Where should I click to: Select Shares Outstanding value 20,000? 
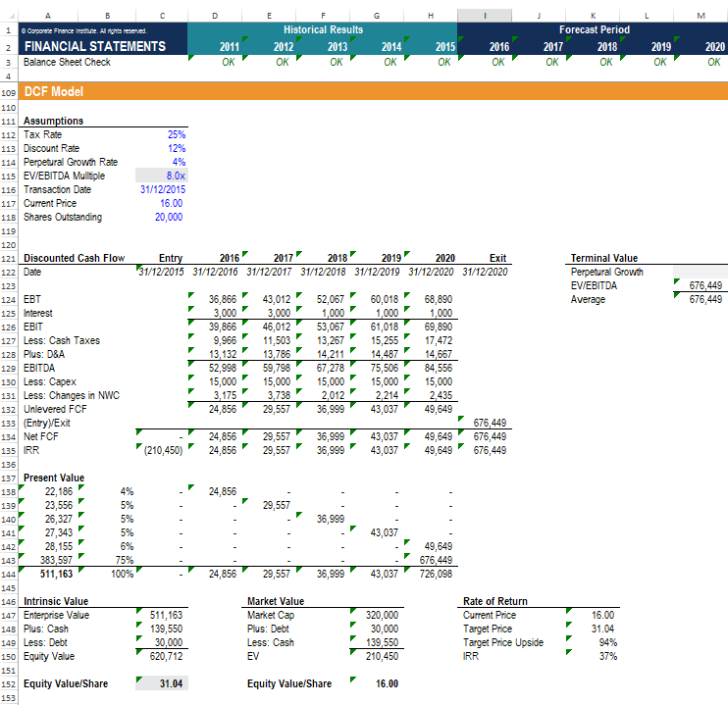pyautogui.click(x=169, y=218)
